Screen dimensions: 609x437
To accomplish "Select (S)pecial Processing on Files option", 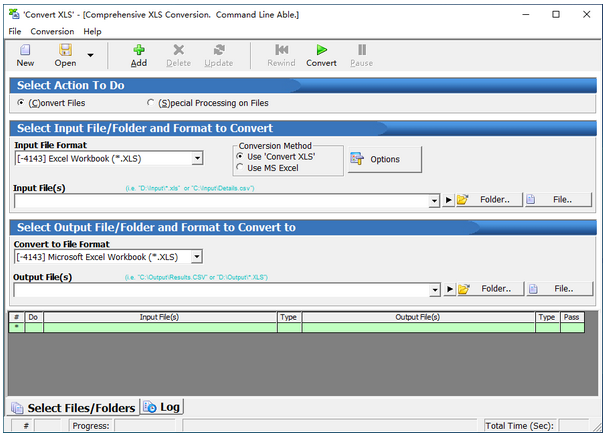I will pos(150,103).
